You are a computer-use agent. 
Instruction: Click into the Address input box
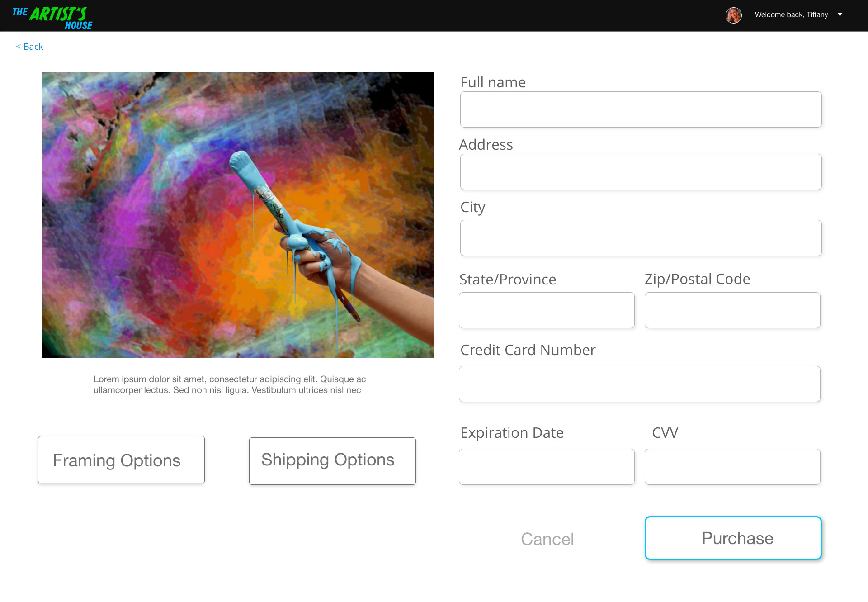point(641,172)
